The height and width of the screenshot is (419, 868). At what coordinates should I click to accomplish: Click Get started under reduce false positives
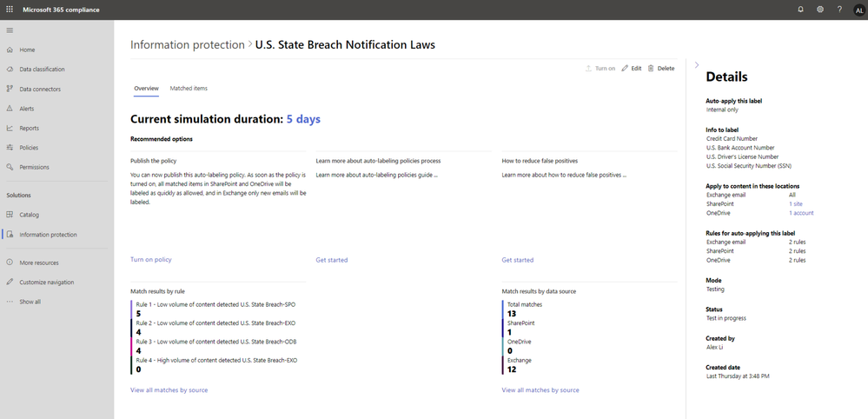point(518,260)
